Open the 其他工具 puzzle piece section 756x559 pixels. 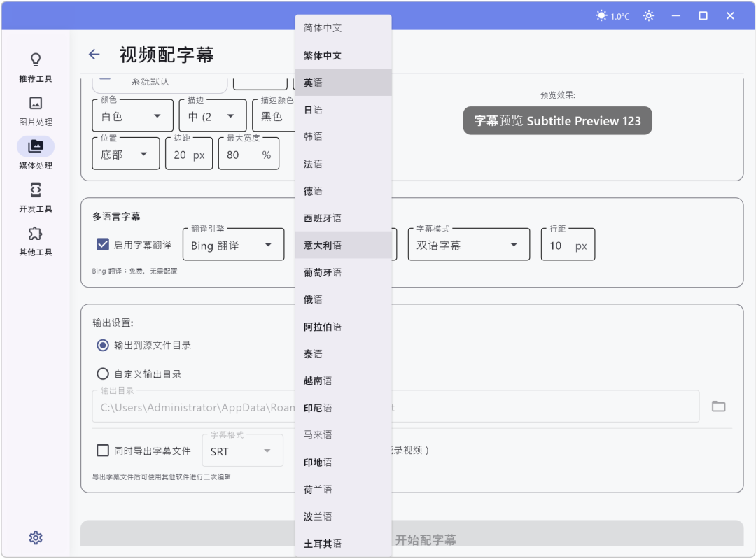(x=35, y=241)
